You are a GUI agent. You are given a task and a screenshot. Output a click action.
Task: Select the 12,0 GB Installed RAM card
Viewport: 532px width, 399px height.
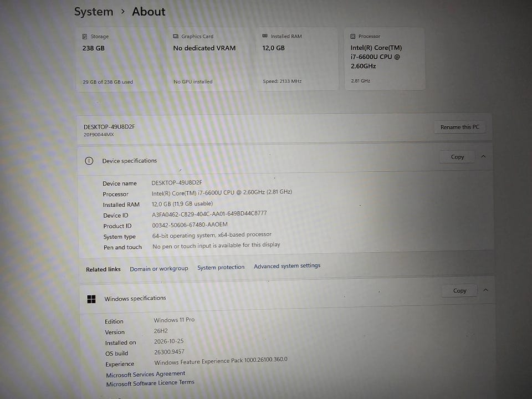298,59
